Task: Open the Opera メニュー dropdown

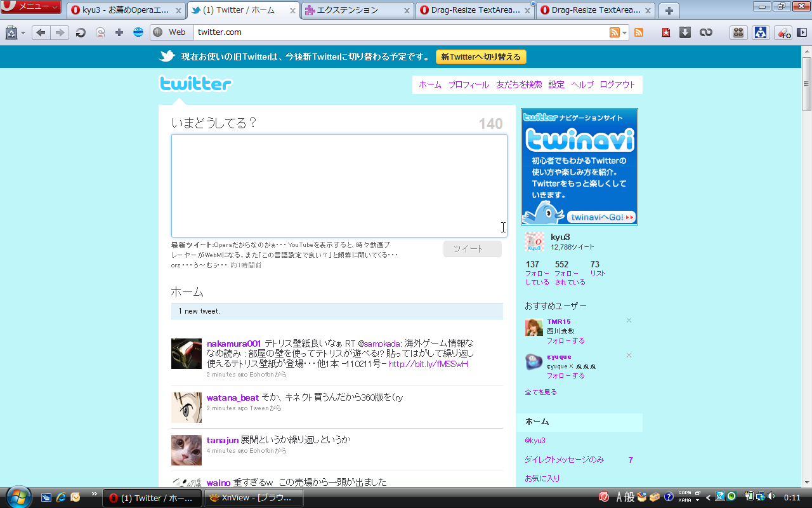Action: tap(31, 7)
